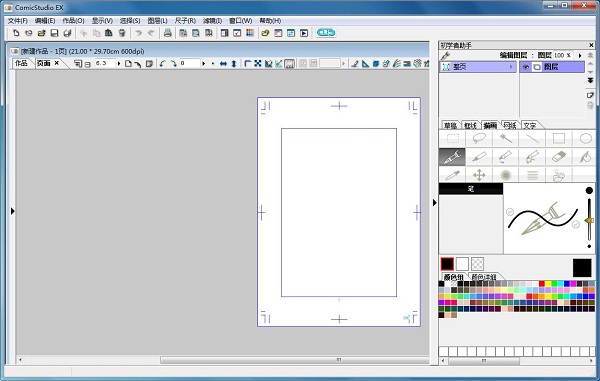This screenshot has height=381, width=600.
Task: Click the Save icon in the main toolbar
Action: click(x=54, y=33)
